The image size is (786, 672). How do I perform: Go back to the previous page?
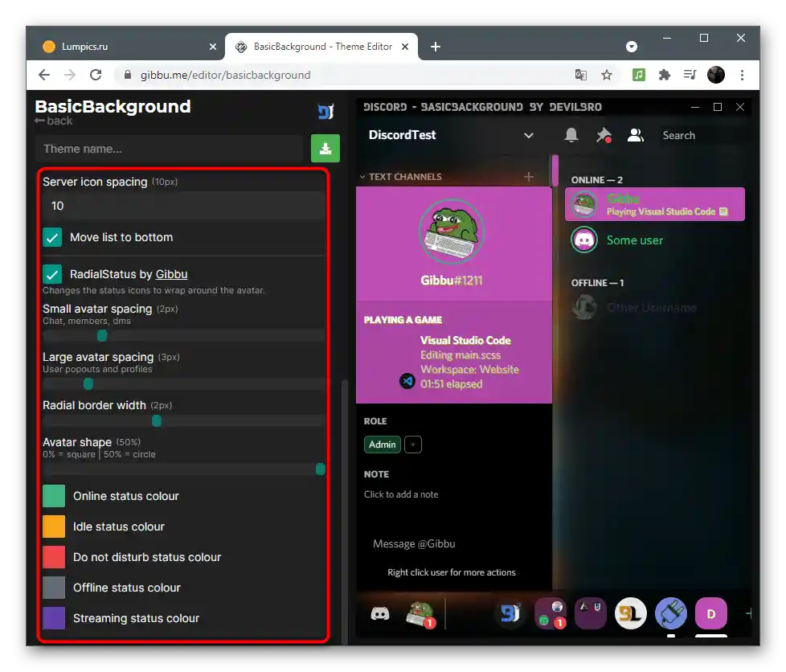[44, 75]
